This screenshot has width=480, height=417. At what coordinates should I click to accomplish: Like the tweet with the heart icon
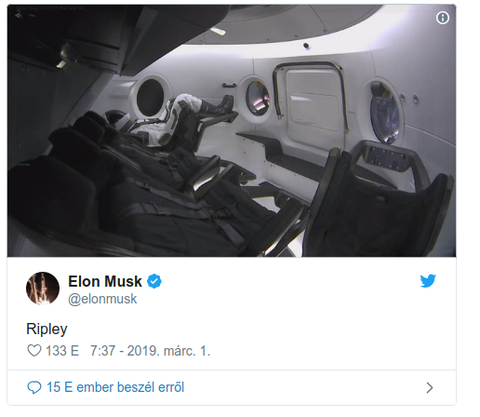coord(34,351)
